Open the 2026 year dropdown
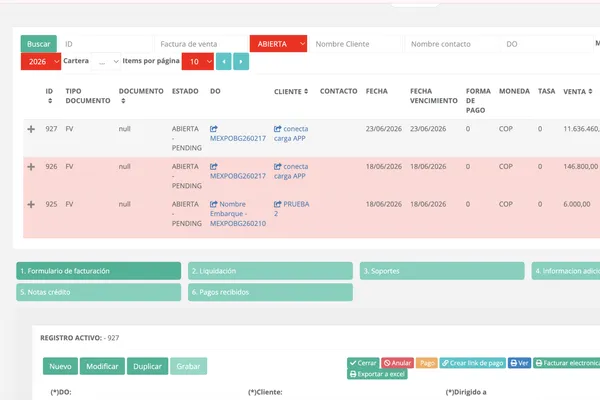The height and width of the screenshot is (400, 600). click(41, 62)
